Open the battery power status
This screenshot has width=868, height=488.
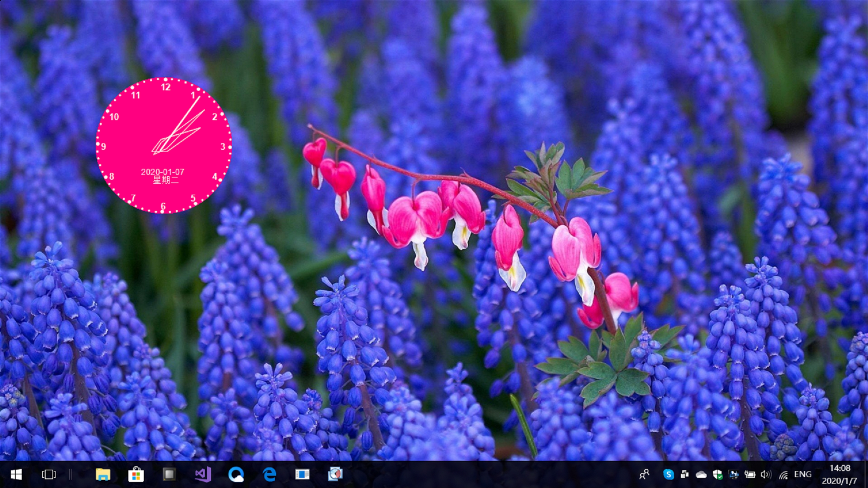[x=750, y=474]
